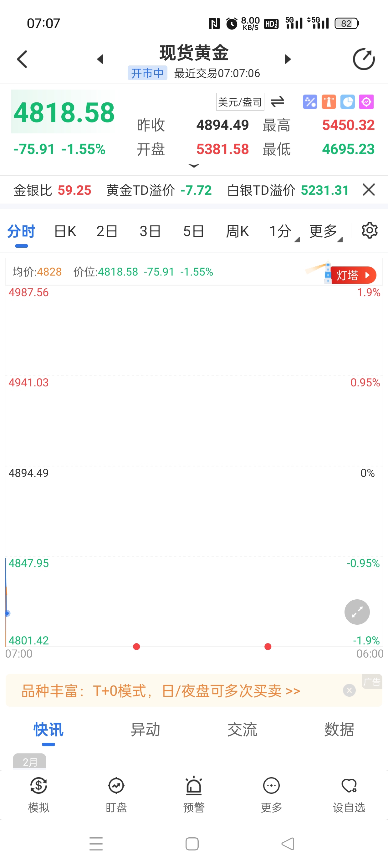Dismiss the 金银比 info bar
Image resolution: width=388 pixels, height=868 pixels.
coord(369,190)
